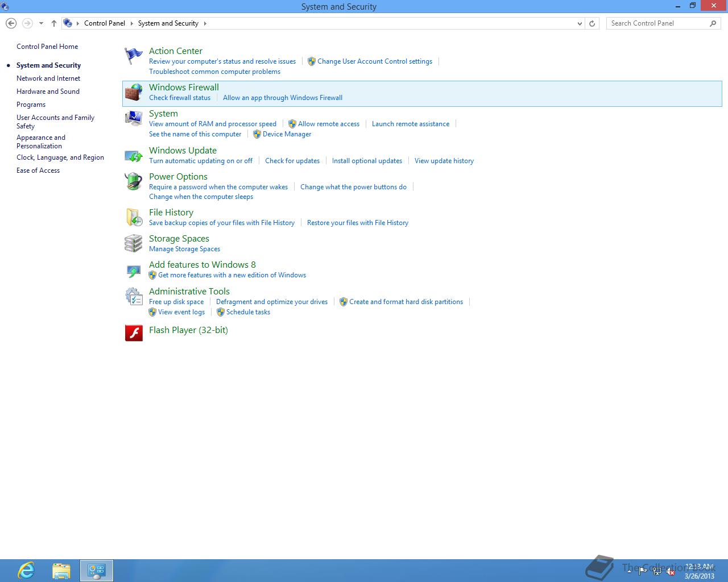Select the Control Panel taskbar button
This screenshot has height=582, width=728.
97,570
